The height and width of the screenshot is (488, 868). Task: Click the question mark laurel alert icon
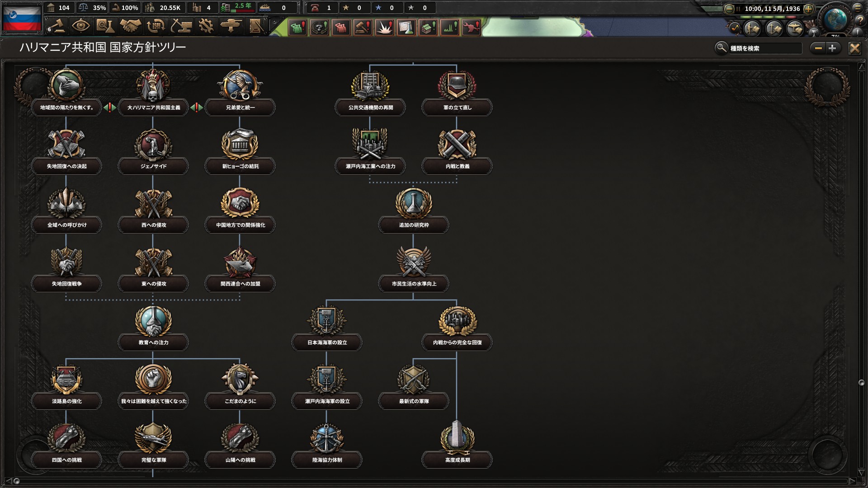(x=319, y=28)
